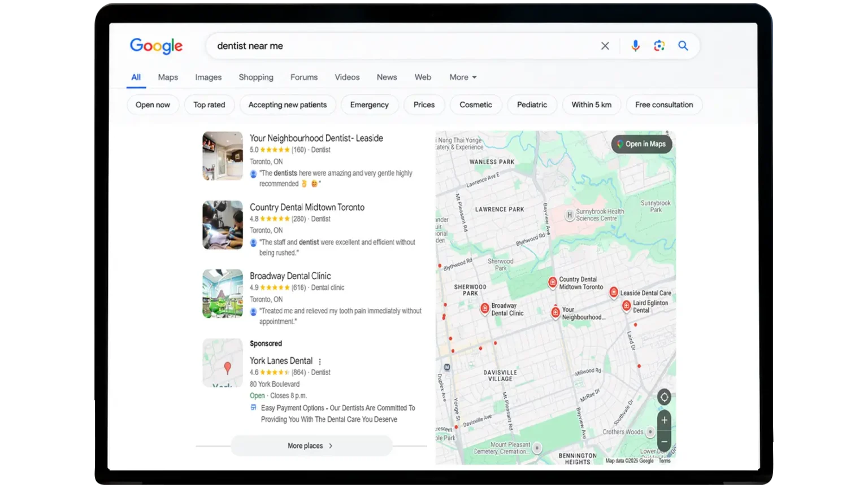868x488 pixels.
Task: Open the Videos tab
Action: click(347, 77)
